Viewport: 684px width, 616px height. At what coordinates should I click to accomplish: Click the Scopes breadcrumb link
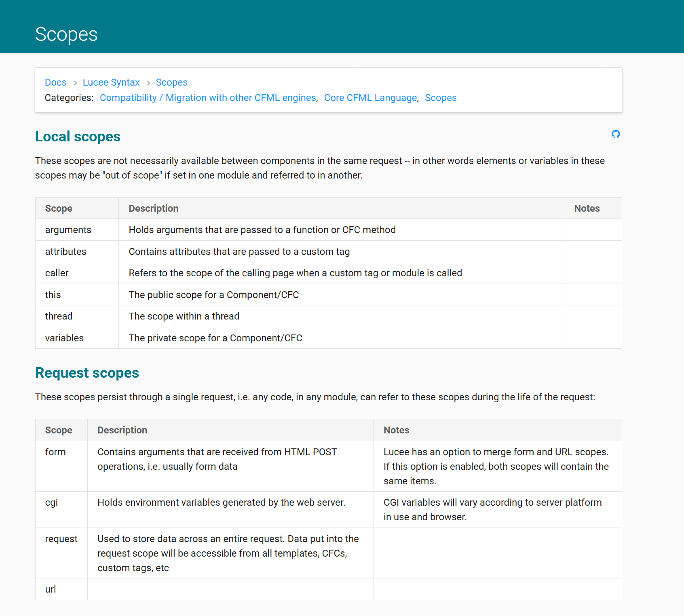tap(172, 82)
